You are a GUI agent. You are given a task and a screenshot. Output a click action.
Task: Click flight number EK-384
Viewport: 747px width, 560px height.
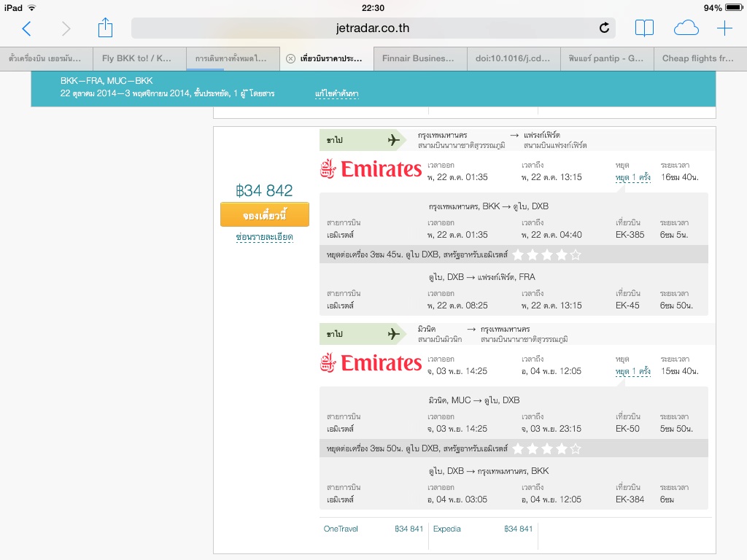[x=630, y=499]
